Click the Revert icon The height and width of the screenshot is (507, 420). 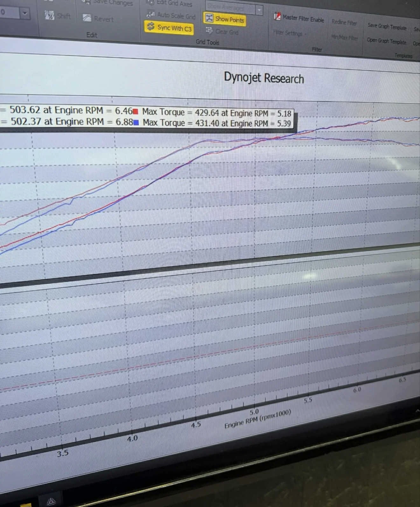pyautogui.click(x=87, y=18)
